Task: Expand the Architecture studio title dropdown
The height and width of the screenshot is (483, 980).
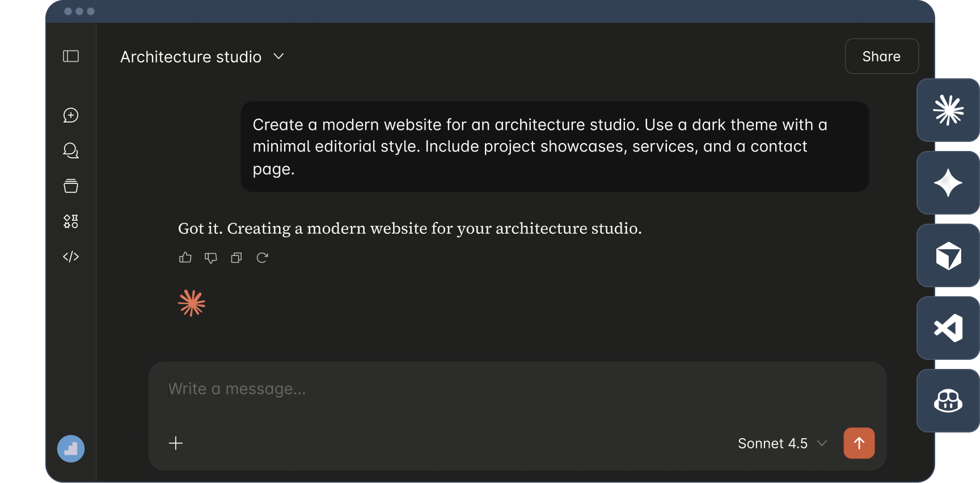Action: [202, 57]
